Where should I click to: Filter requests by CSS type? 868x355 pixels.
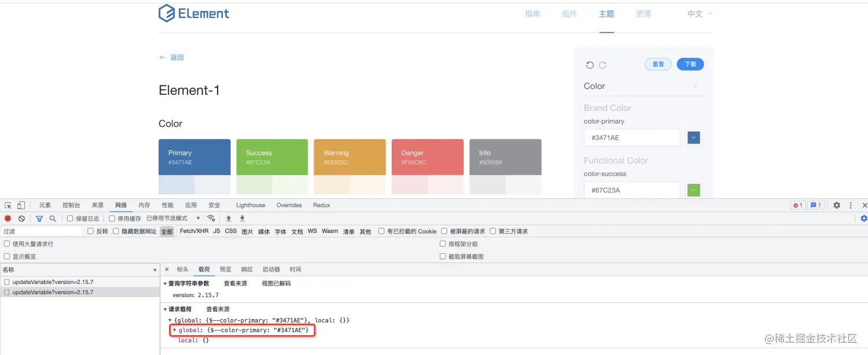231,231
